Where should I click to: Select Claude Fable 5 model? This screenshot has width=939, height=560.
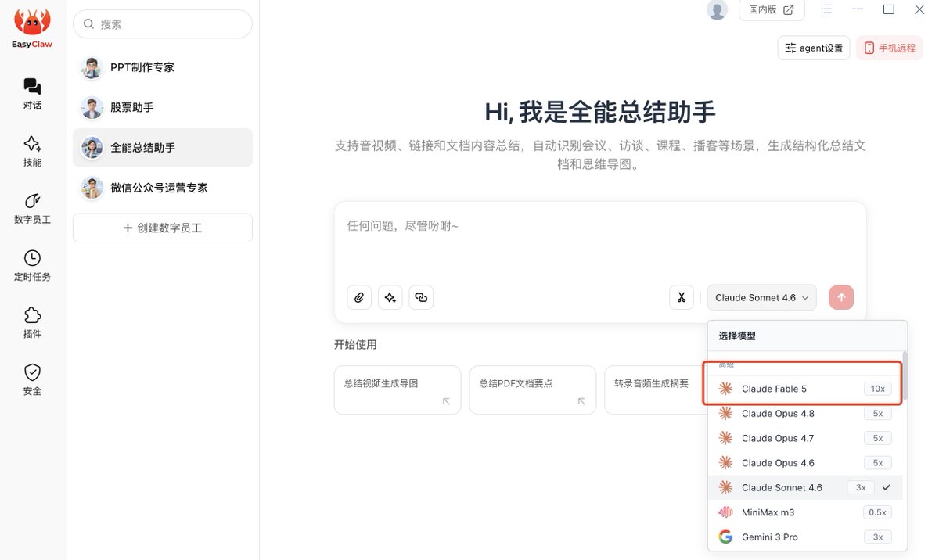(804, 389)
